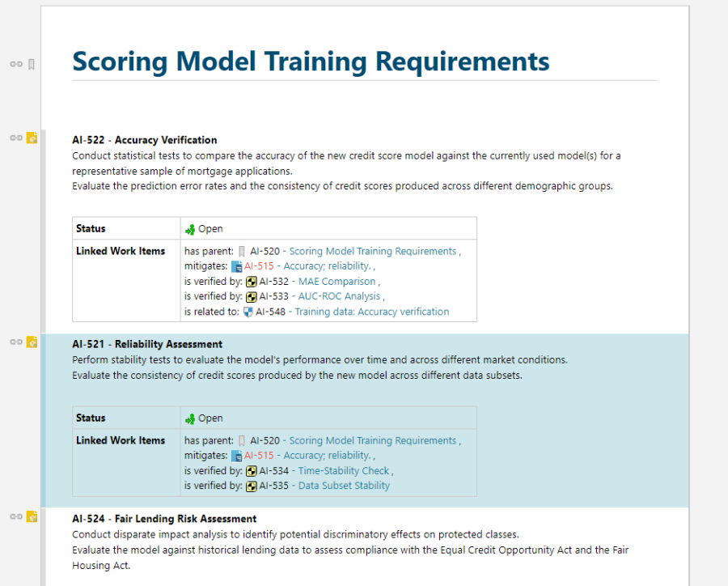Select the AI-524 Fair Lending Risk Assessment heading
The image size is (728, 586).
tap(164, 519)
